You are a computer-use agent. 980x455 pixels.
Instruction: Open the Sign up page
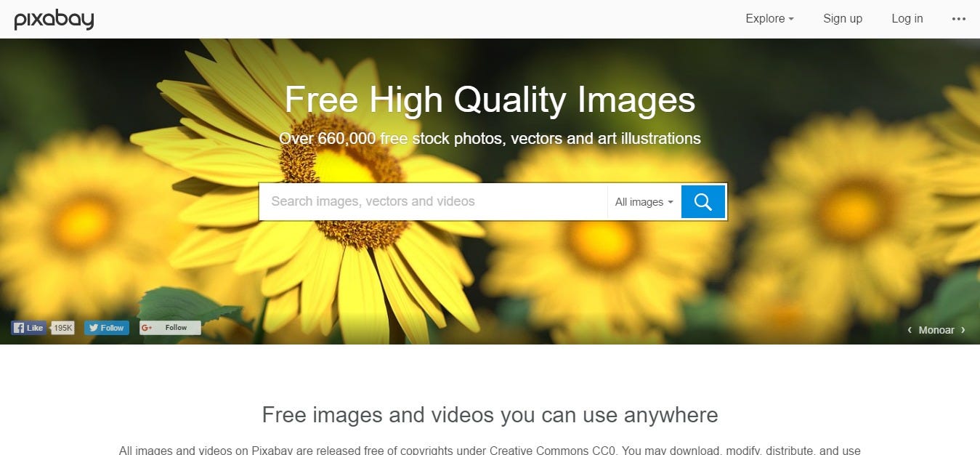pos(843,19)
